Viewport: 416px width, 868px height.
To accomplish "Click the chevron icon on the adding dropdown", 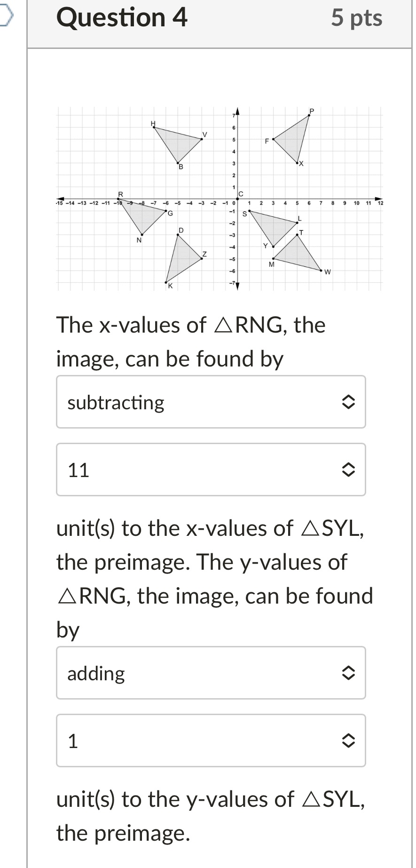I will click(x=349, y=673).
